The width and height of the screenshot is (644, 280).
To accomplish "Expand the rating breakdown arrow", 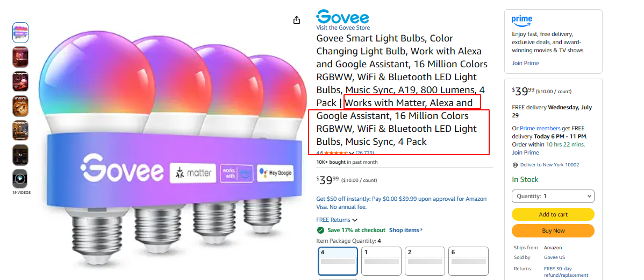I will click(352, 153).
